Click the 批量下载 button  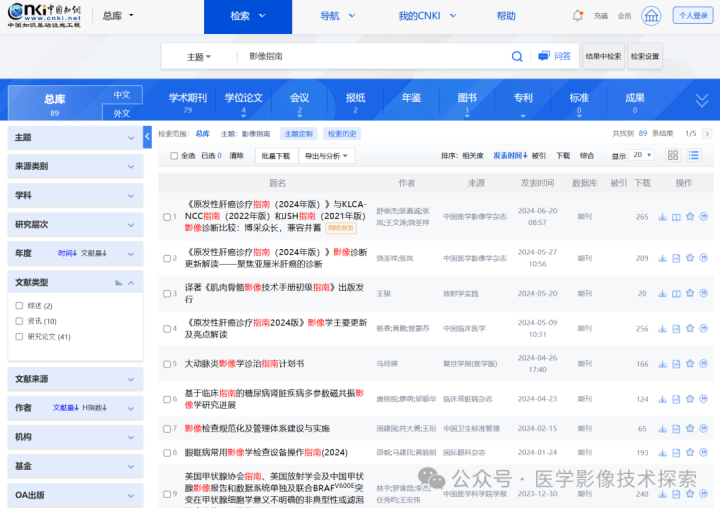tap(276, 156)
